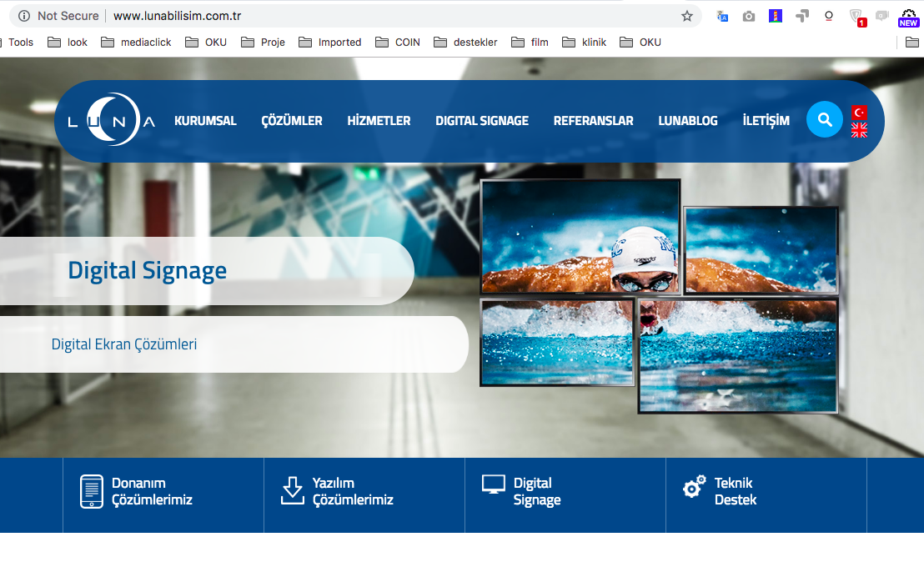Open the ÇÖZÜMLER menu
Image resolution: width=924 pixels, height=572 pixels.
[x=292, y=121]
